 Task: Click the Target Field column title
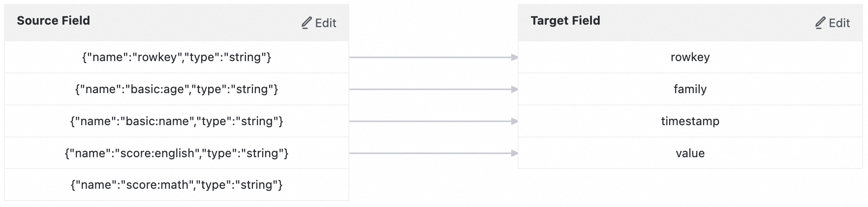(x=565, y=21)
